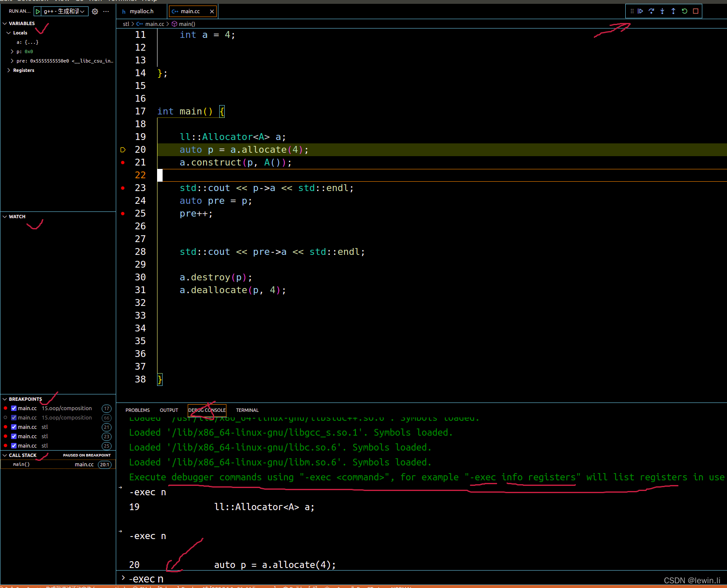The image size is (727, 588).
Task: Collapse the CALL STACK section
Action: point(5,455)
